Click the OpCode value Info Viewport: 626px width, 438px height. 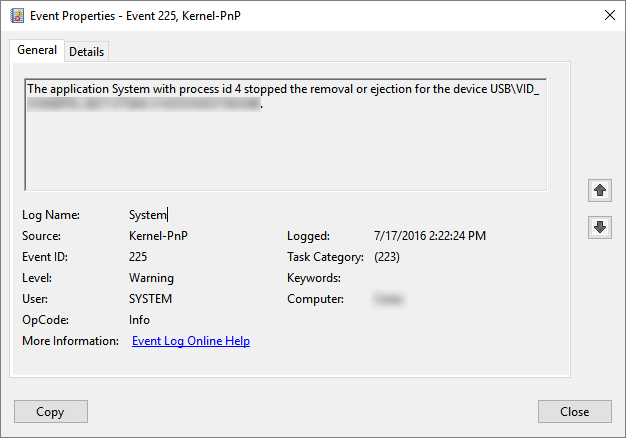coord(140,320)
